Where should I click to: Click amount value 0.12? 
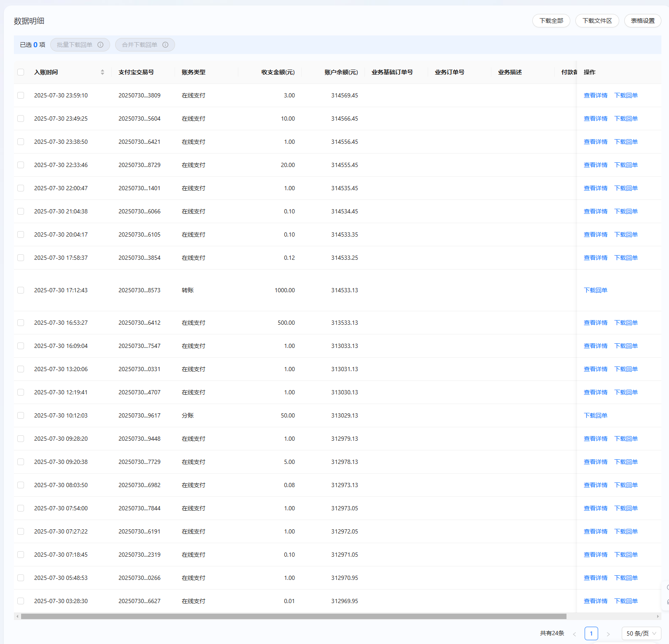[289, 258]
